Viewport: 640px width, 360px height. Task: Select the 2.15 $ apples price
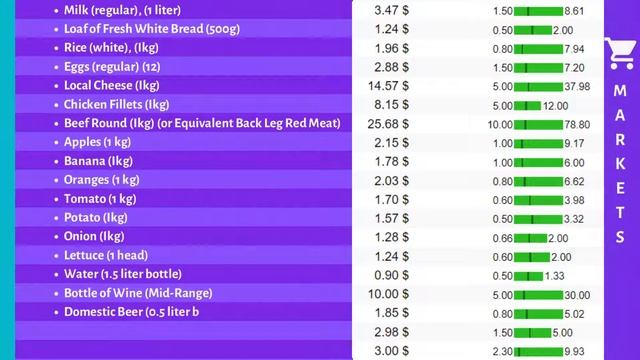click(391, 143)
